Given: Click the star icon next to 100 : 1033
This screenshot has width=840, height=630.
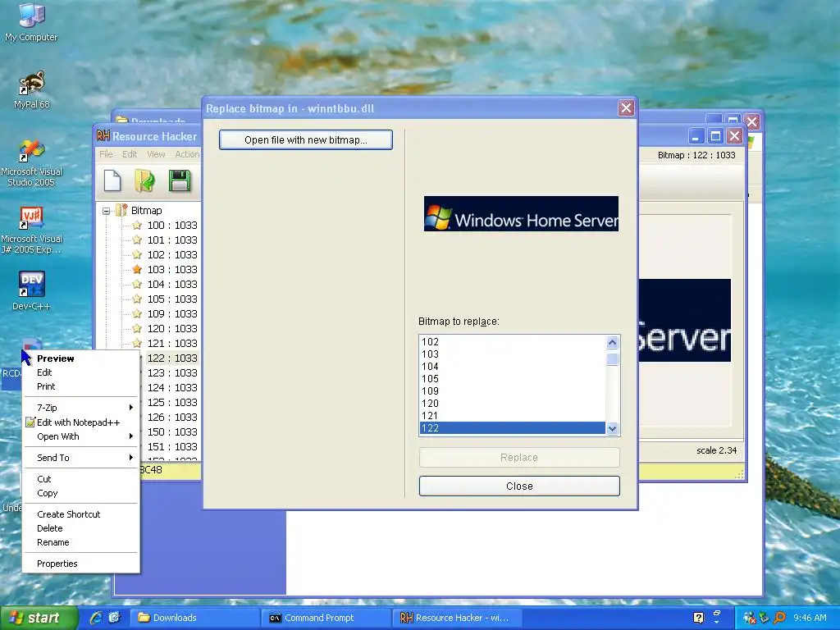Looking at the screenshot, I should click(x=137, y=225).
